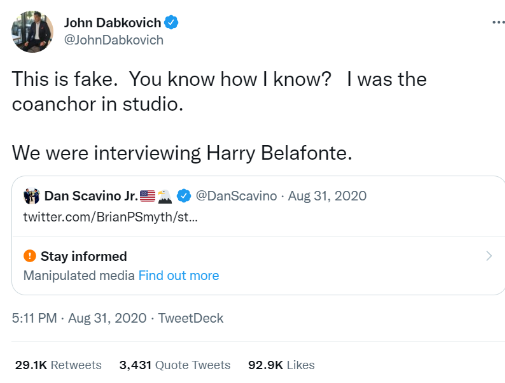View the 29.1K Retweets list
The image size is (505, 383).
(x=58, y=365)
